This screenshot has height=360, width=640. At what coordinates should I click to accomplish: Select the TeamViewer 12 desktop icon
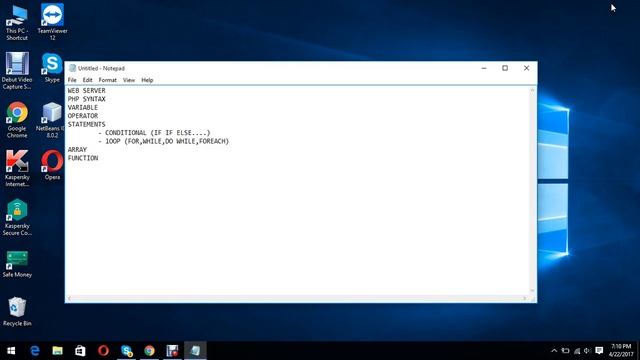(52, 22)
